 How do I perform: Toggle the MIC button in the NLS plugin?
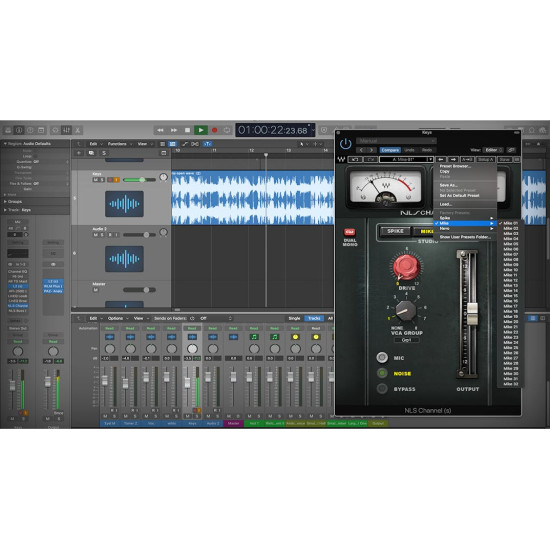click(x=382, y=357)
